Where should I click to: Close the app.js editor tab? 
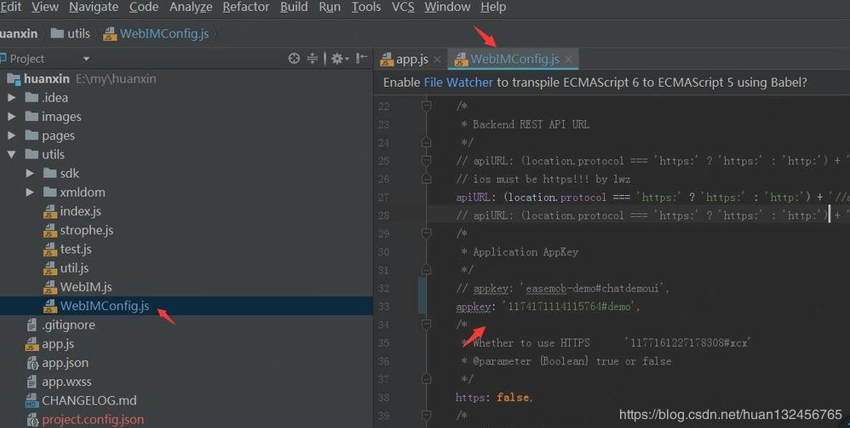(437, 60)
